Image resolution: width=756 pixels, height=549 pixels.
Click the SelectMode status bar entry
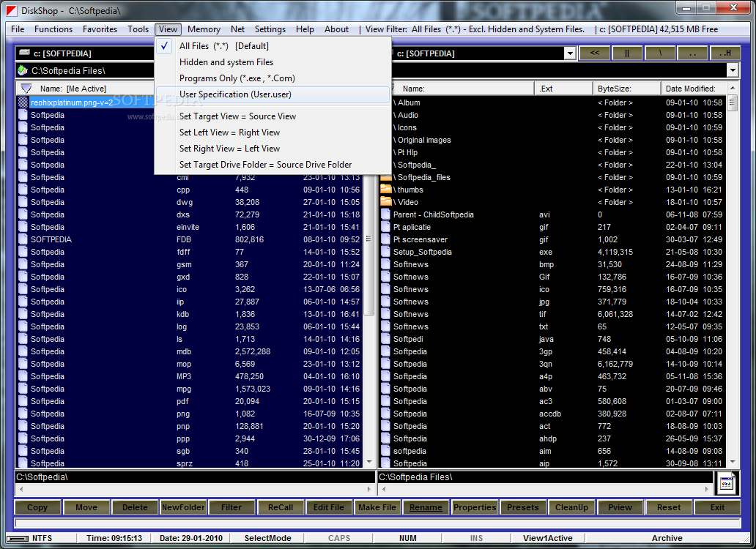[x=267, y=538]
